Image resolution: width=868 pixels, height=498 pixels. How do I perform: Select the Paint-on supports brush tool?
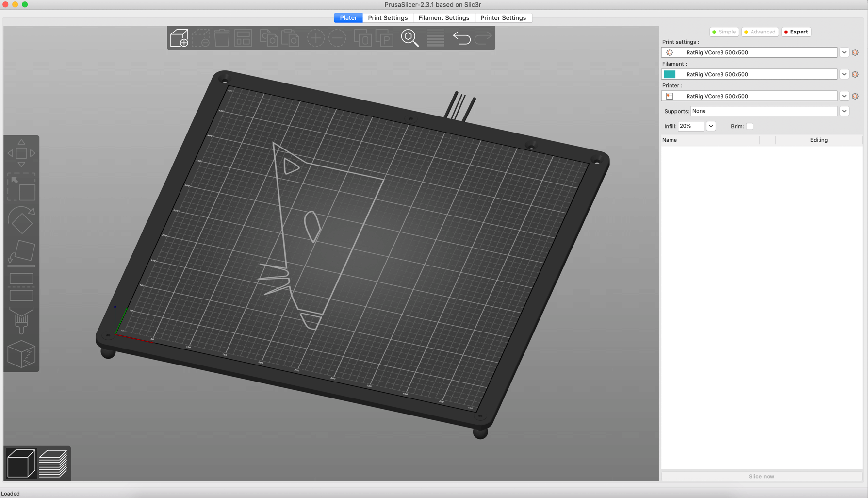click(x=21, y=320)
